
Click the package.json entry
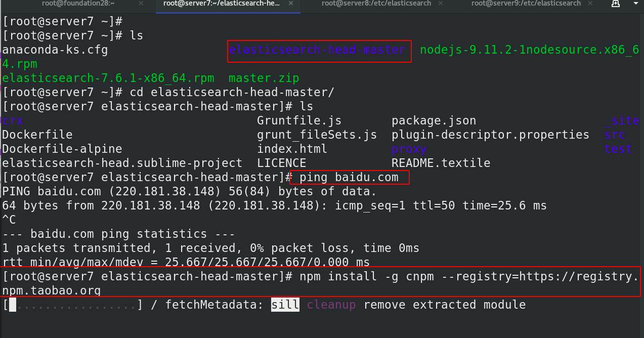click(x=434, y=121)
